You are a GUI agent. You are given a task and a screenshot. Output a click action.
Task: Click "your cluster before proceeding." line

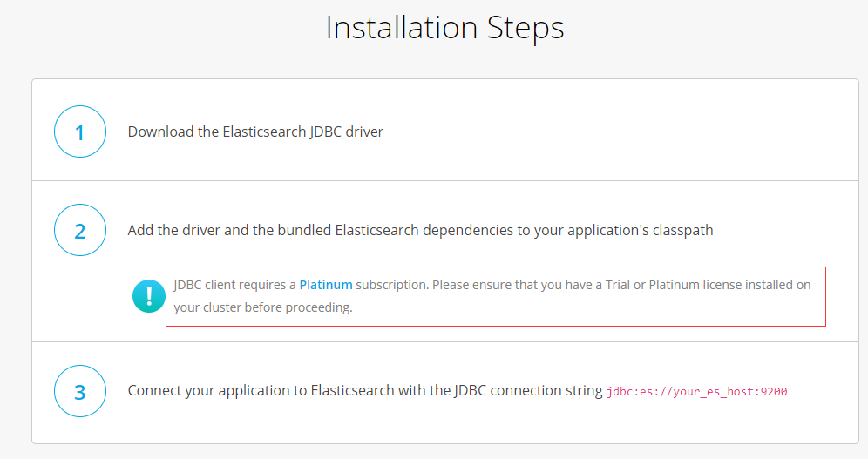click(263, 307)
